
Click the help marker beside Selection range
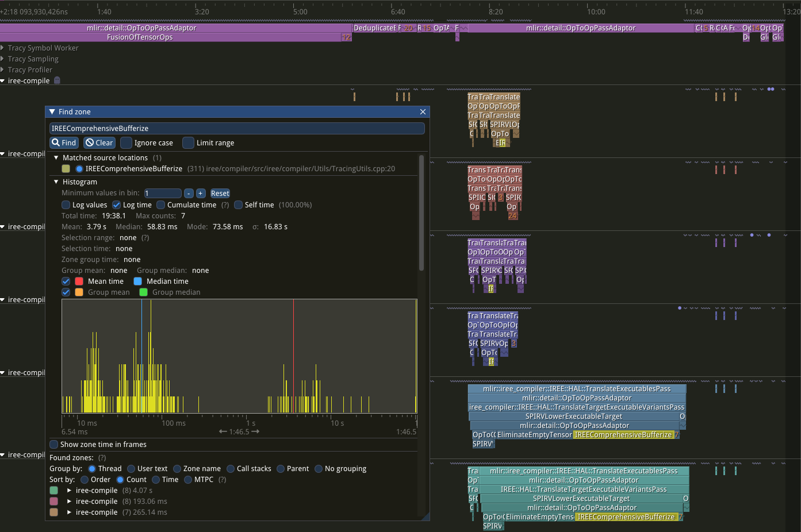click(x=145, y=237)
